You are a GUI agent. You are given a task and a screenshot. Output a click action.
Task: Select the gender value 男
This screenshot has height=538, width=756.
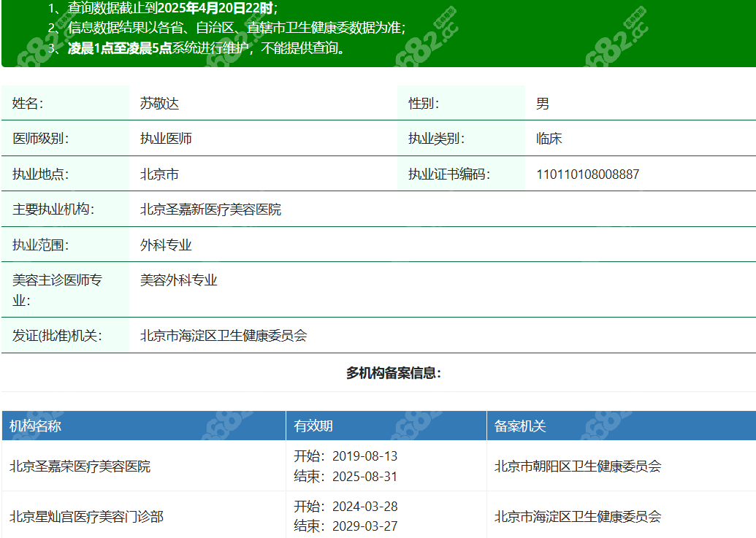tap(543, 104)
